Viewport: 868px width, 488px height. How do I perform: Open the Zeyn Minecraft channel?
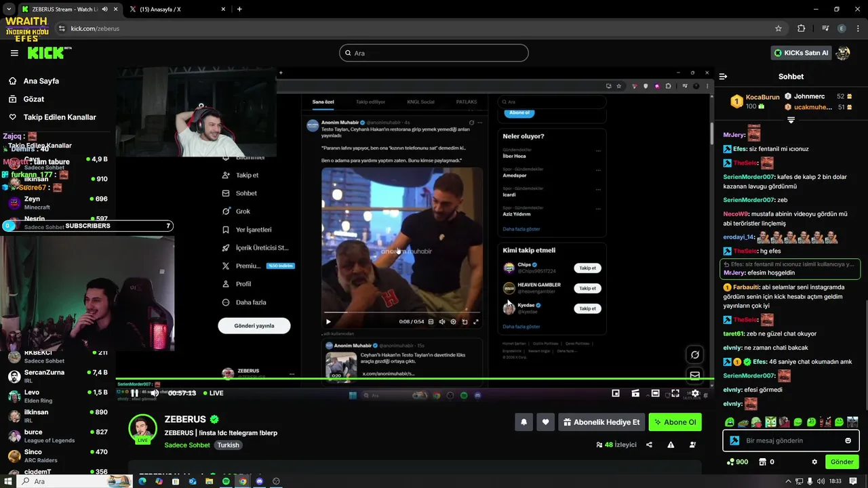58,203
